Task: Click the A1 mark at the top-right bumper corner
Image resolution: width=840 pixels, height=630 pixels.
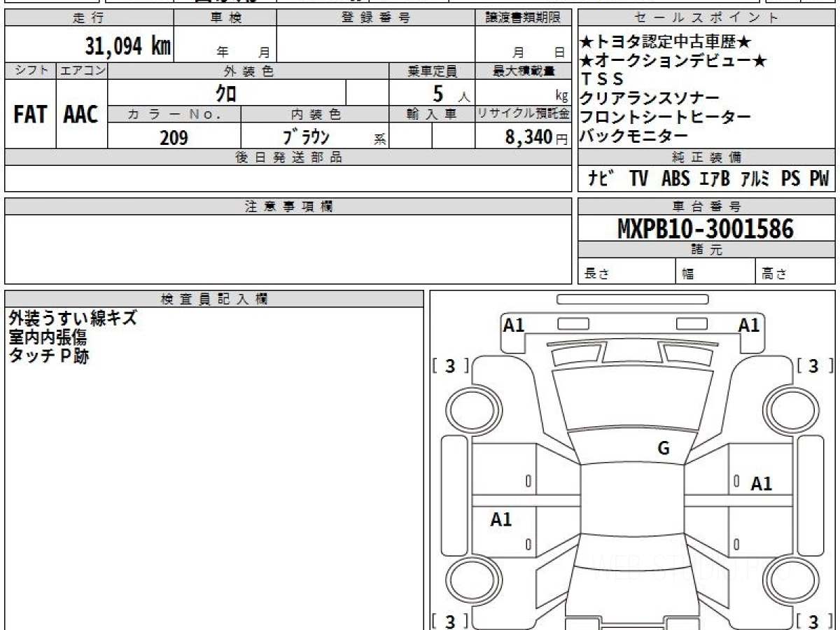Action: click(x=749, y=325)
